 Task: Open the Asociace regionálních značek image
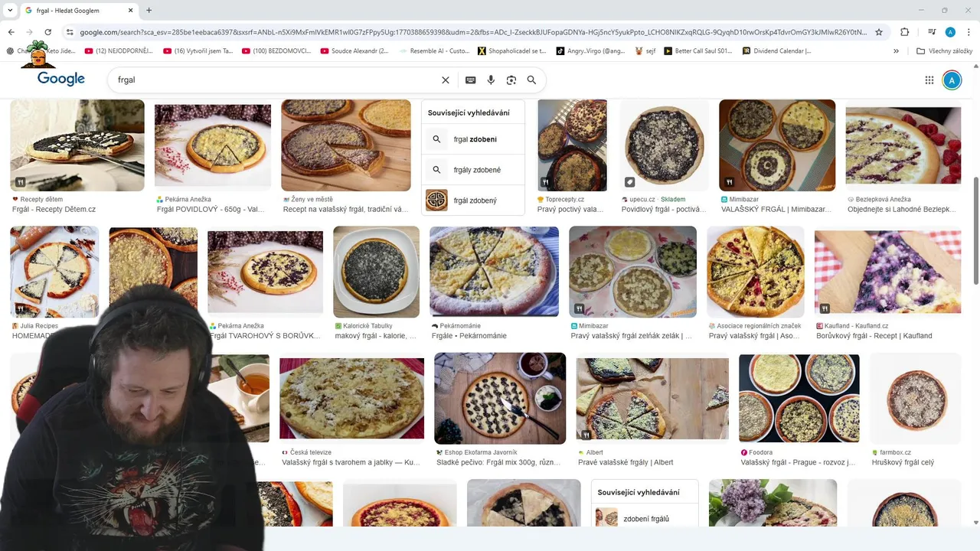pyautogui.click(x=755, y=272)
